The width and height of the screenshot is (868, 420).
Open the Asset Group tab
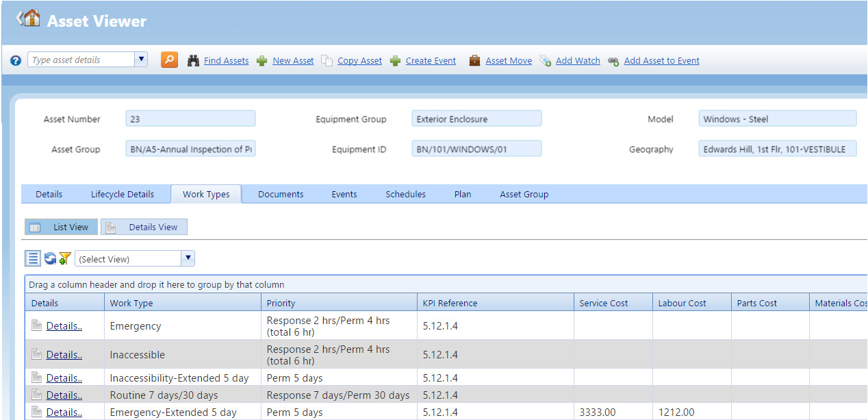(524, 194)
